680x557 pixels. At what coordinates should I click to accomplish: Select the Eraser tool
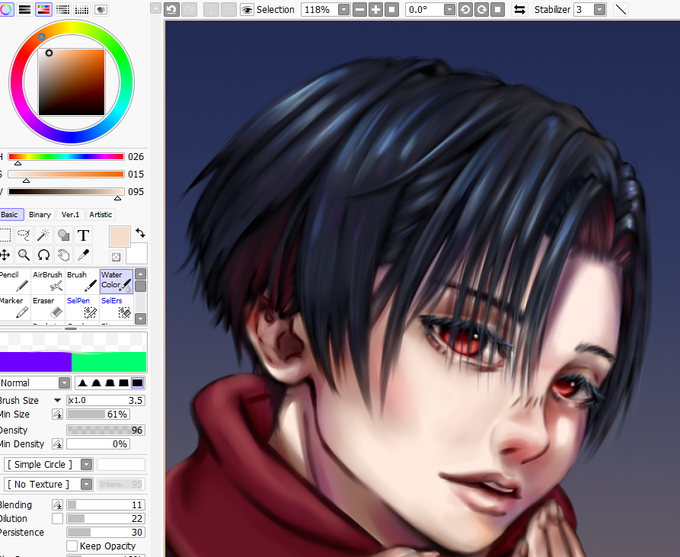click(x=48, y=307)
